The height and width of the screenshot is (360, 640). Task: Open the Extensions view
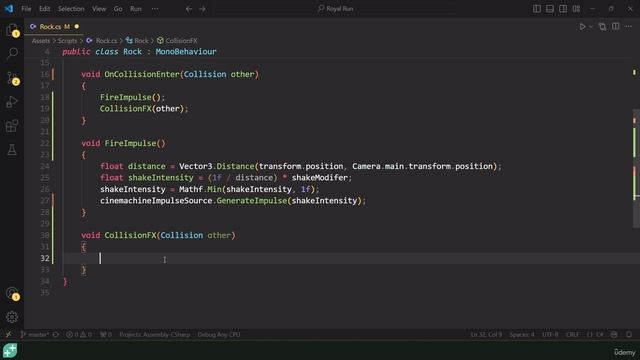[12, 126]
